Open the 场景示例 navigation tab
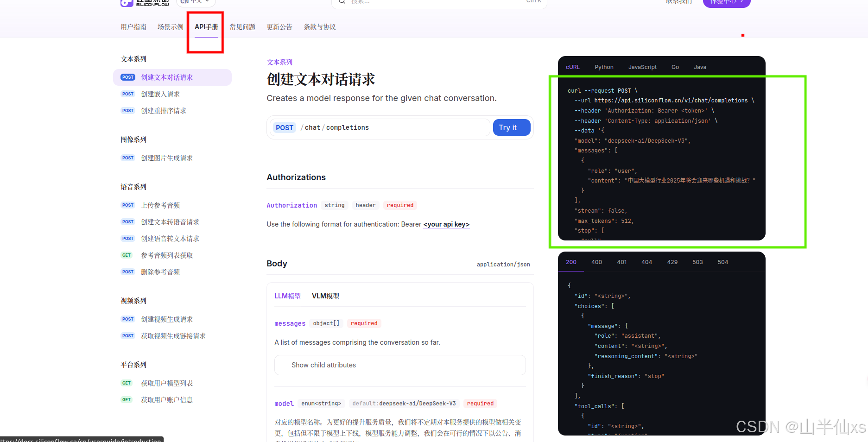The width and height of the screenshot is (868, 442). [171, 27]
